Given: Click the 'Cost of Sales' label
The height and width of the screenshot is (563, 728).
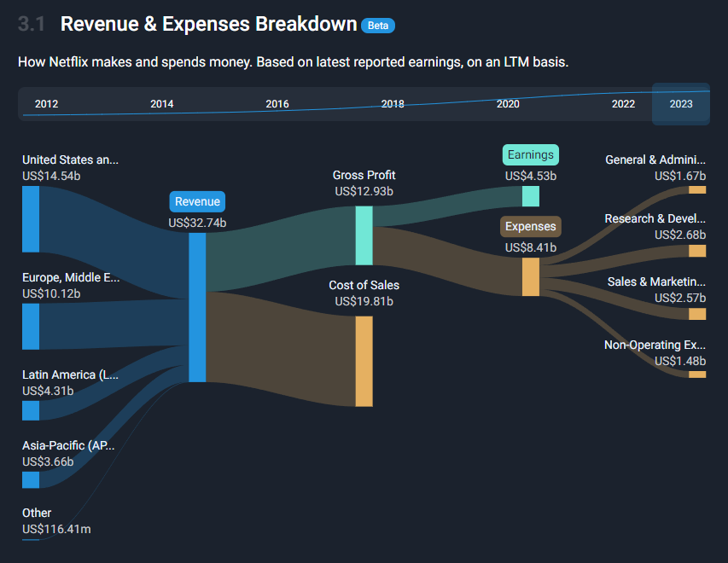Looking at the screenshot, I should [x=364, y=285].
